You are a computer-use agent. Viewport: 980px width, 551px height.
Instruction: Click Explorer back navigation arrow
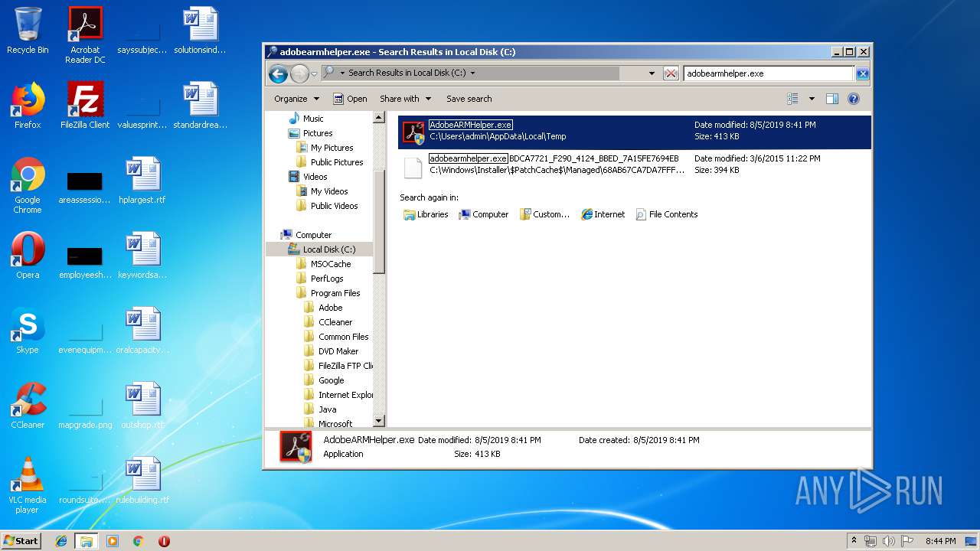pos(279,73)
